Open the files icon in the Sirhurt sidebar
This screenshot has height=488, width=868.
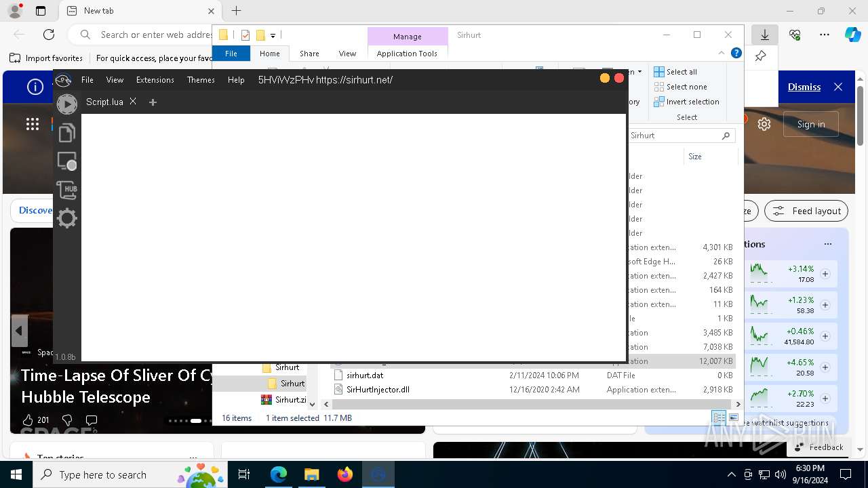pyautogui.click(x=66, y=133)
